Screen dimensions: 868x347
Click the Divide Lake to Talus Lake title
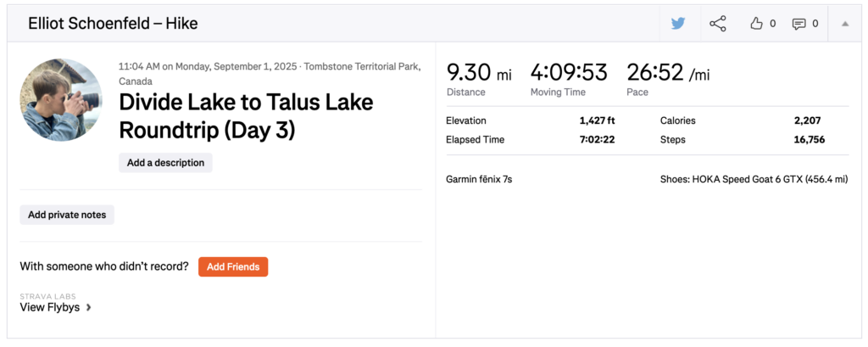tap(246, 116)
